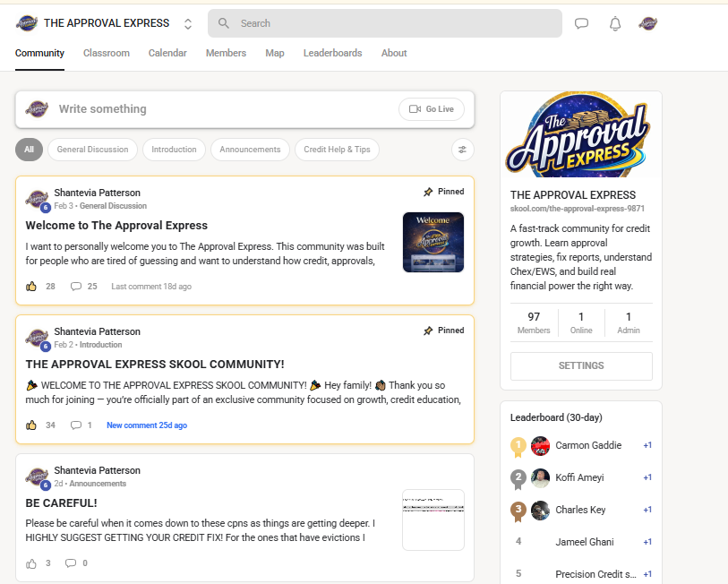Click author avatar on BE CAREFUL! post
728x584 pixels.
pyautogui.click(x=37, y=477)
